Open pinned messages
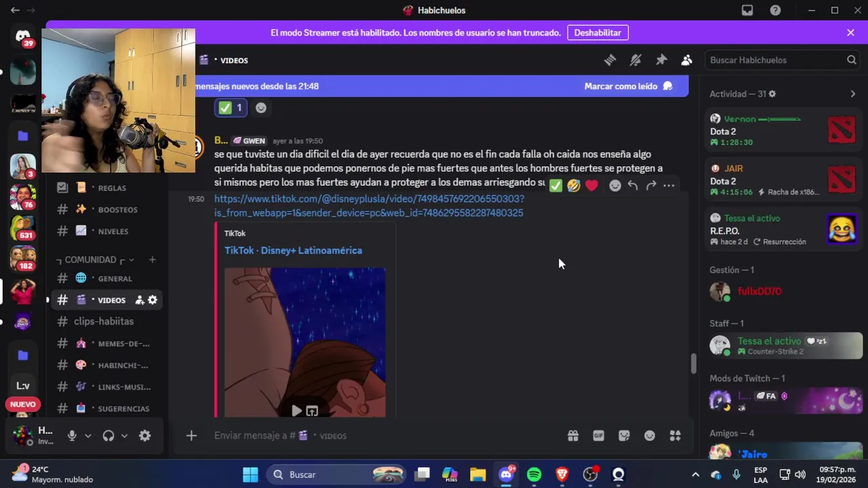The height and width of the screenshot is (488, 868). tap(661, 60)
